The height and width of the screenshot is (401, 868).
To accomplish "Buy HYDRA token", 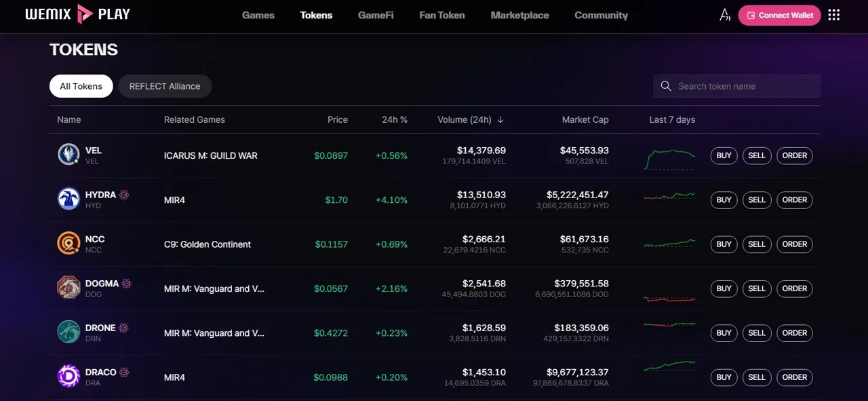I will coord(724,199).
